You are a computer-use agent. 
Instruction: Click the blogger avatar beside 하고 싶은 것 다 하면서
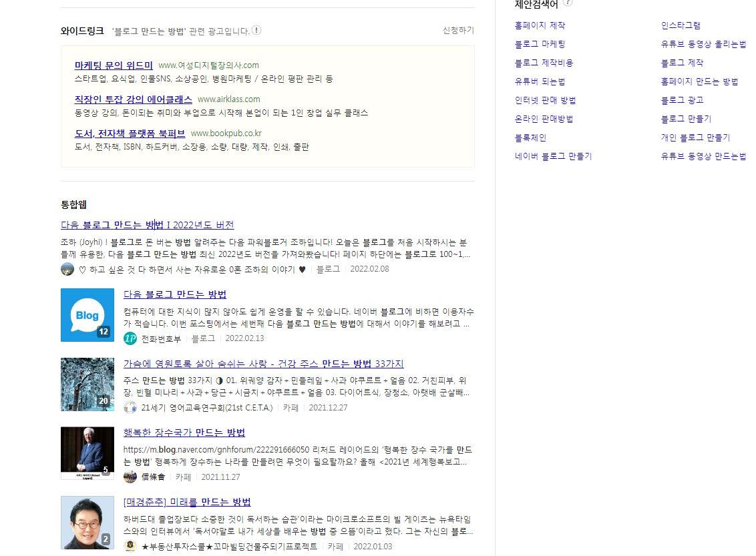[67, 269]
